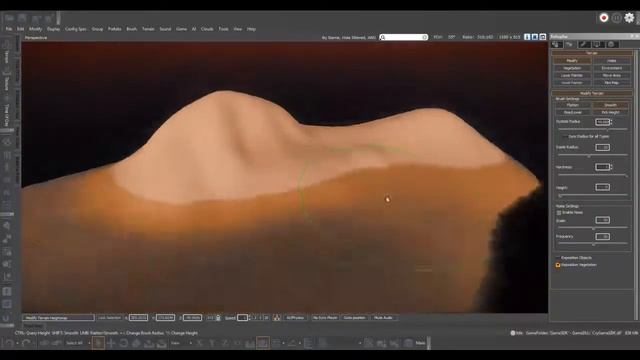640x360 pixels.
Task: Click the Move Area button
Action: click(x=611, y=75)
